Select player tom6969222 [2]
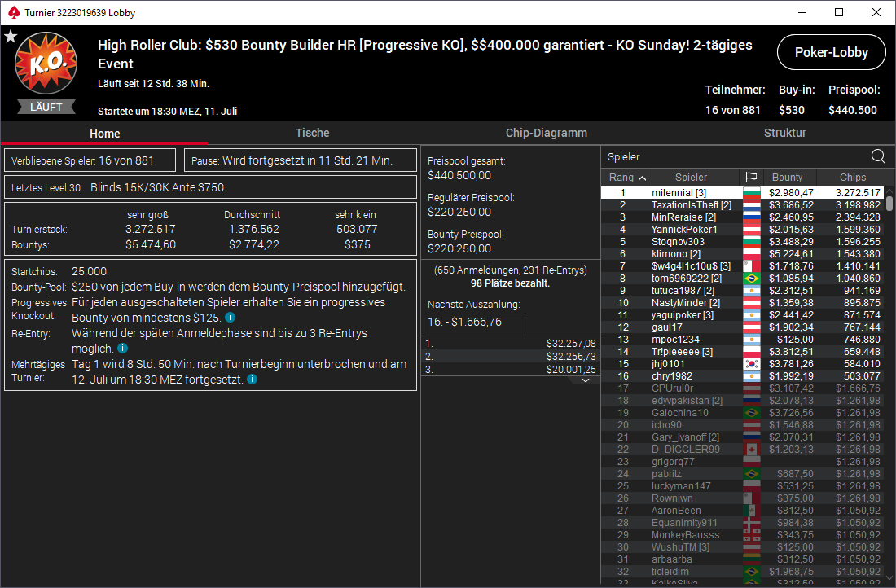 [x=742, y=279]
